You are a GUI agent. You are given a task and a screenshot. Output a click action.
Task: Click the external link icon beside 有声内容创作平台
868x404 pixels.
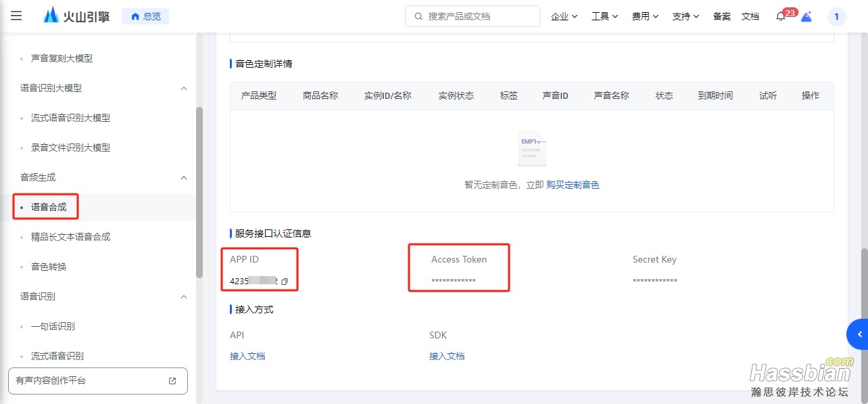pos(172,381)
